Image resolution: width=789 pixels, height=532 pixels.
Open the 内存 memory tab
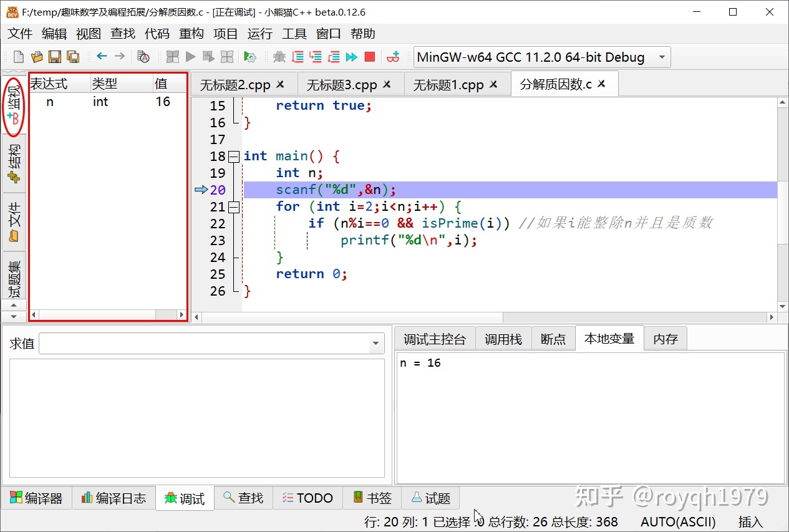(x=666, y=339)
